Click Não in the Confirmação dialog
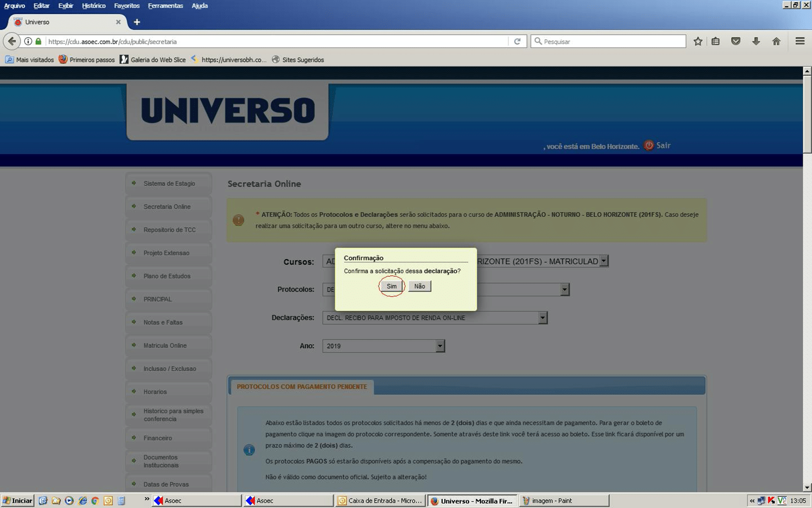This screenshot has height=508, width=812. (x=419, y=286)
